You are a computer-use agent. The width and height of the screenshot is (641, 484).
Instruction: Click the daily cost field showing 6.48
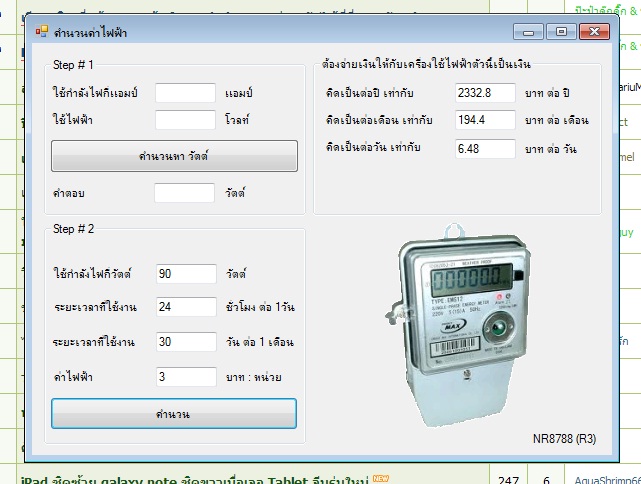485,148
